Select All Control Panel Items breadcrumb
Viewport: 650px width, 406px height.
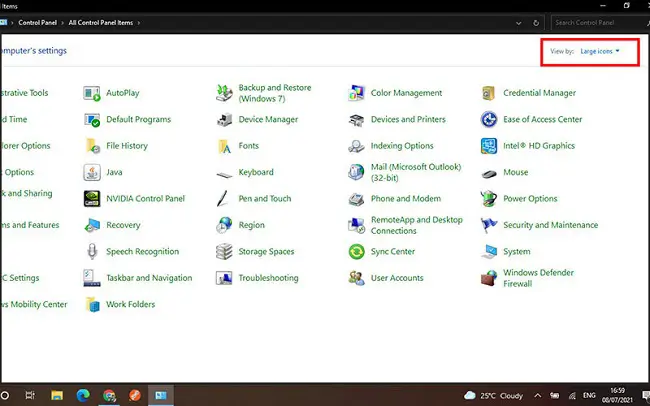coord(103,21)
